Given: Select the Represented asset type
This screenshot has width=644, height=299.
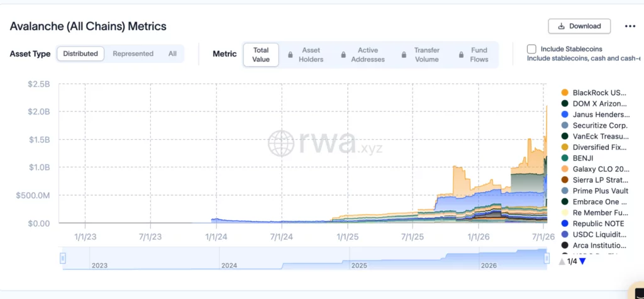Looking at the screenshot, I should [x=133, y=54].
